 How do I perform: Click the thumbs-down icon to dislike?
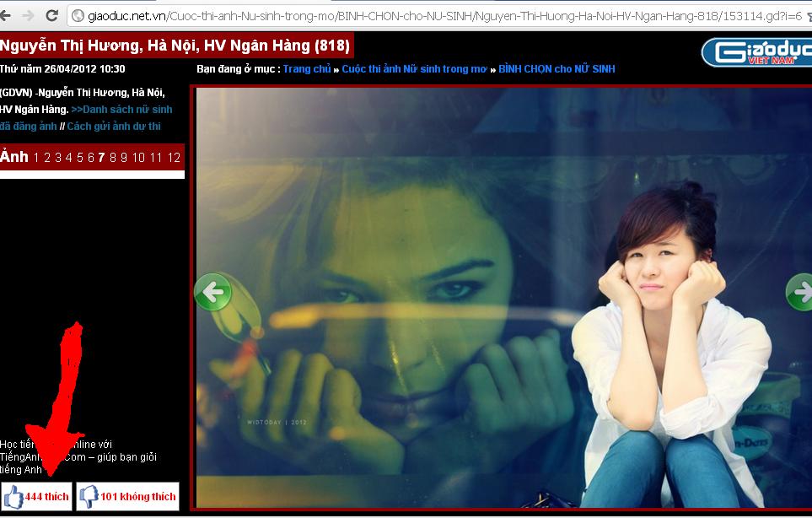click(x=89, y=497)
